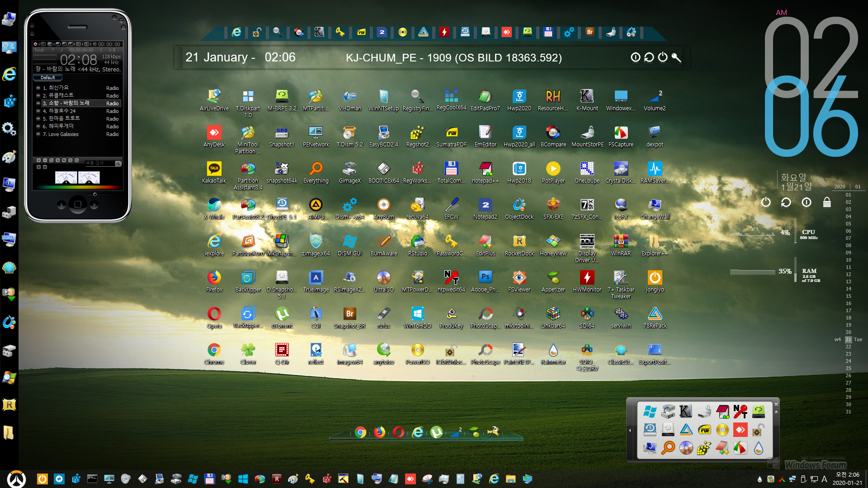Open Opera from the bottom dock
Viewport: 868px width, 488px height.
[x=398, y=432]
